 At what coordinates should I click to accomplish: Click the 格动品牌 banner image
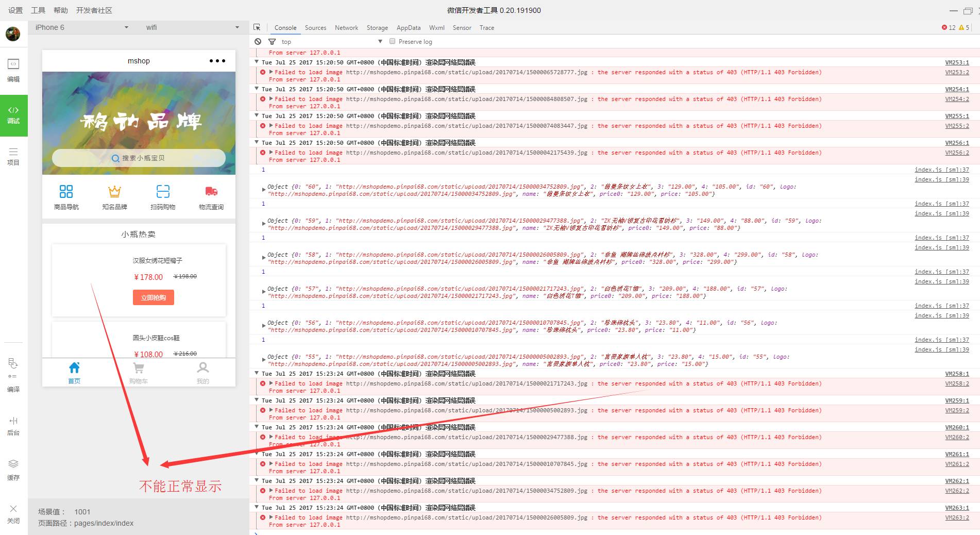pos(139,123)
